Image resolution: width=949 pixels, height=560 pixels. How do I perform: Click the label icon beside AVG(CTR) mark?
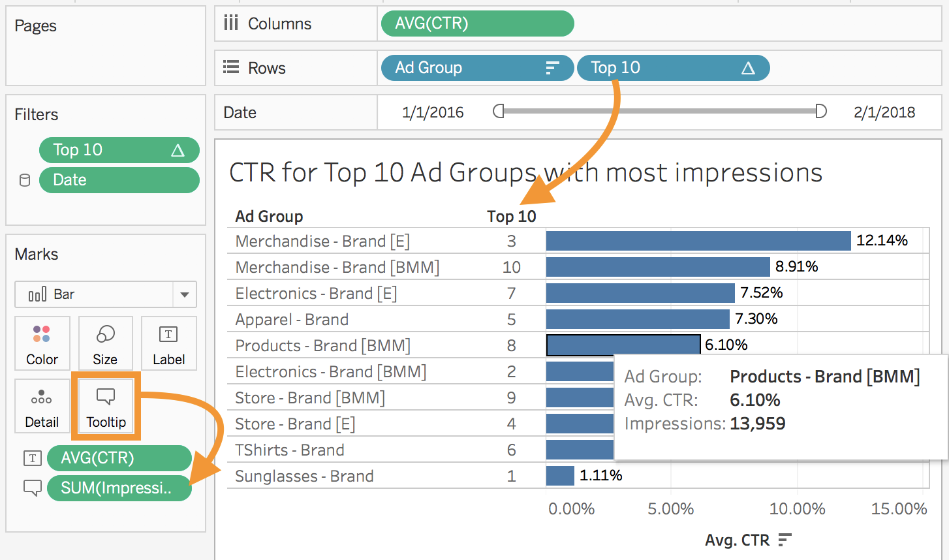[x=32, y=458]
